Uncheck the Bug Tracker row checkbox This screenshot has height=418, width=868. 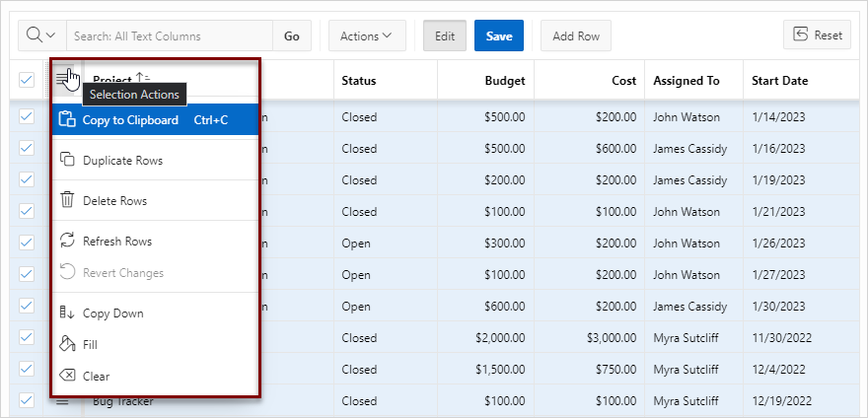pos(27,399)
